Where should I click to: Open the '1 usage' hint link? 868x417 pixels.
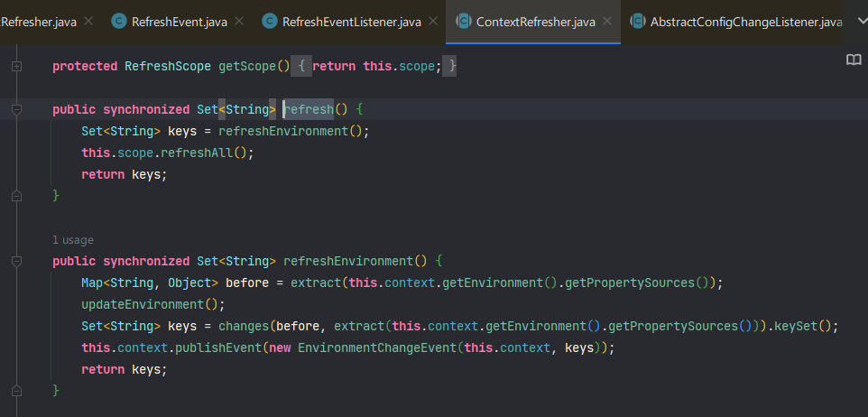(73, 240)
